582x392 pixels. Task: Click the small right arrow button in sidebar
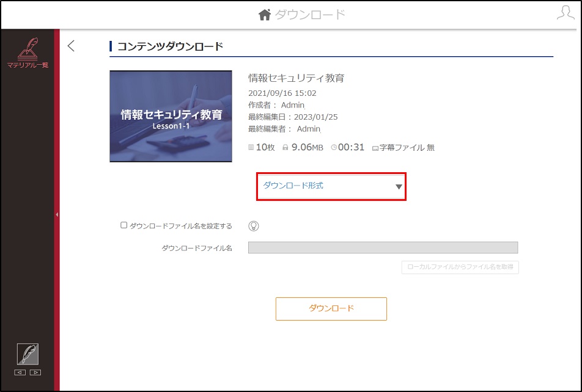point(35,372)
